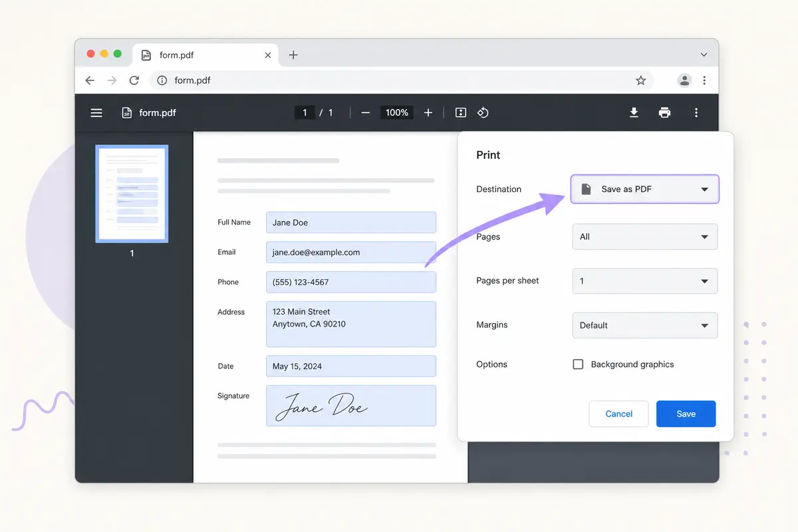Click the Print dialog heading
Screen dimensions: 798x532
coord(488,155)
